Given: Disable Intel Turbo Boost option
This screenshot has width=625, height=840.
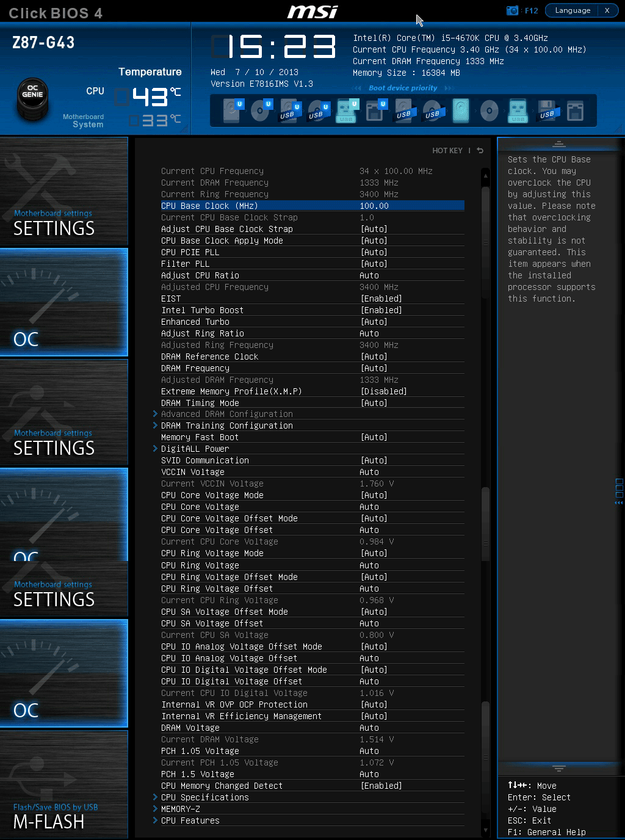Looking at the screenshot, I should (x=381, y=310).
